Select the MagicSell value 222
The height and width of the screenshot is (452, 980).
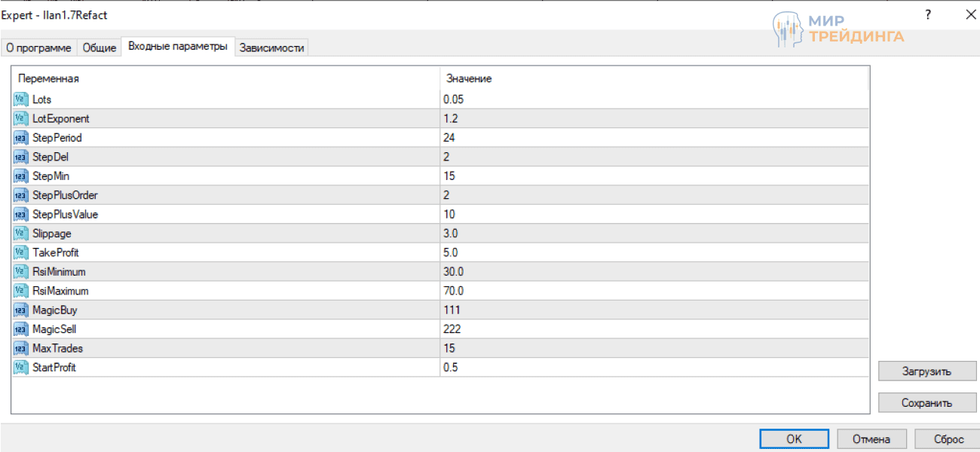(x=452, y=329)
